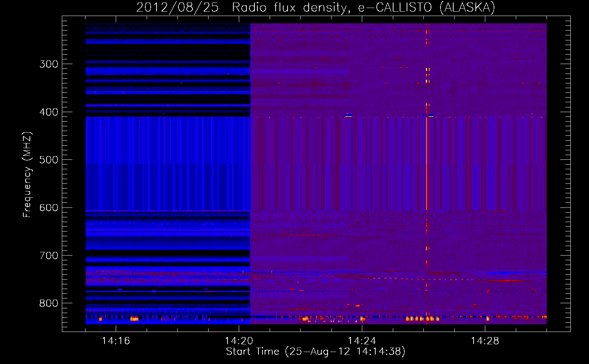This screenshot has width=589, height=364.
Task: Click the 14:28 time tick label
Action: pyautogui.click(x=485, y=341)
